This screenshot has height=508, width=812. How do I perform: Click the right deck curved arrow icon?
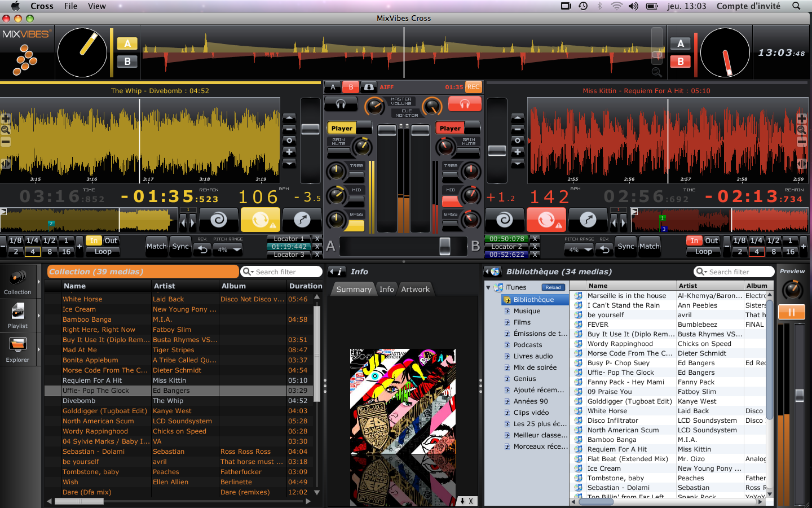click(588, 220)
